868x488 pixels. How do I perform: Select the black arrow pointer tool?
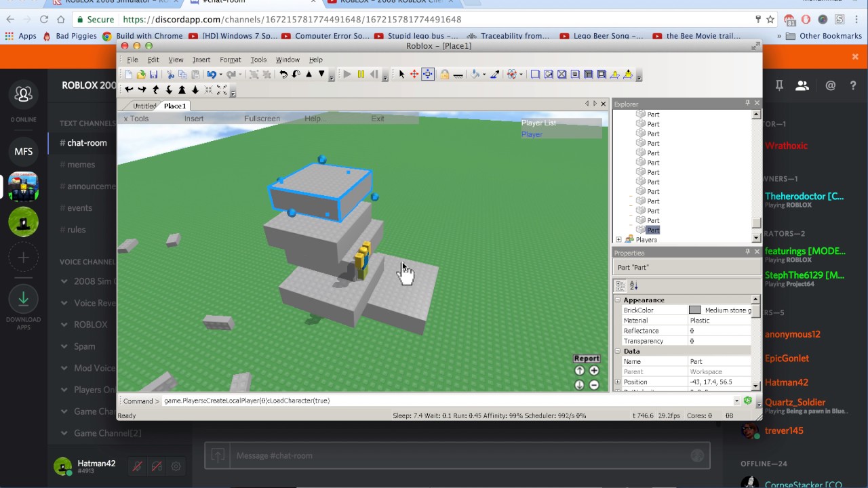click(401, 75)
